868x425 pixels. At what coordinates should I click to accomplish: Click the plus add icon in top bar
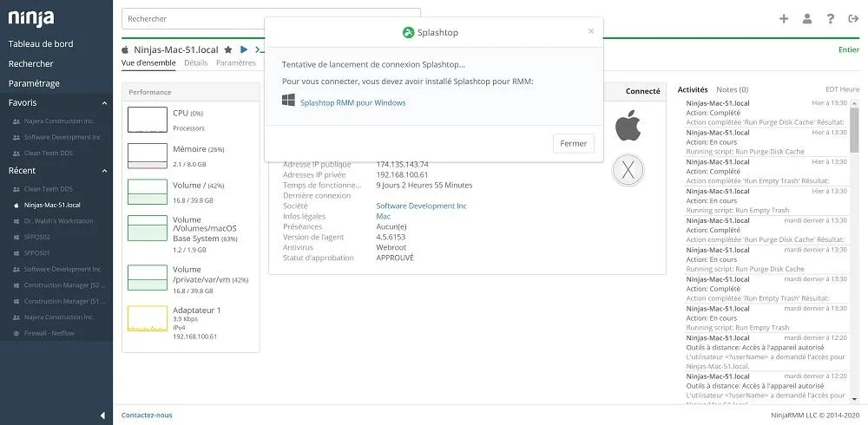click(783, 18)
